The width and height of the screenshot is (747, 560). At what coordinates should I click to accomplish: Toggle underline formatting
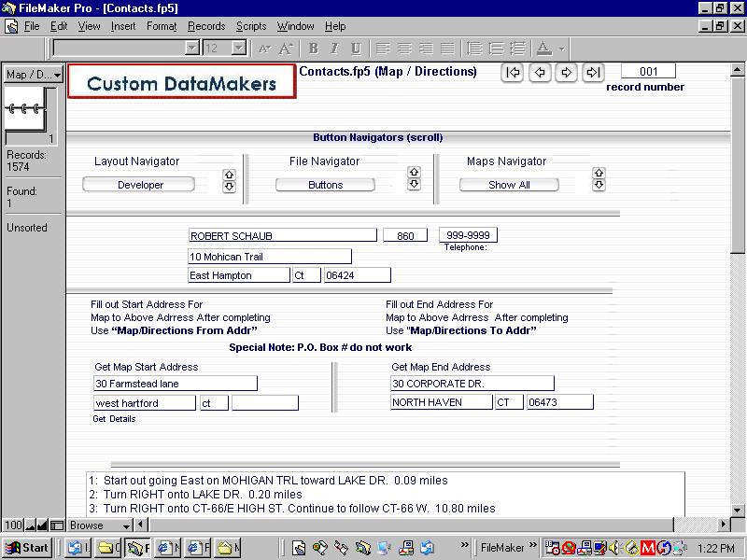(356, 49)
